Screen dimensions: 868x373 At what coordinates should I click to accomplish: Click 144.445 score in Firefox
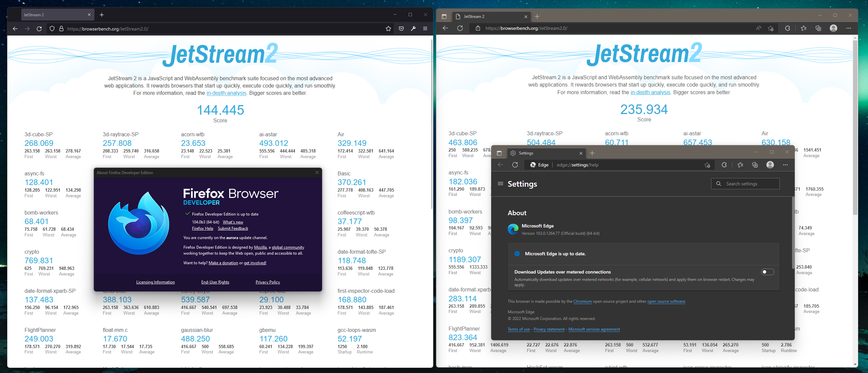tap(220, 110)
